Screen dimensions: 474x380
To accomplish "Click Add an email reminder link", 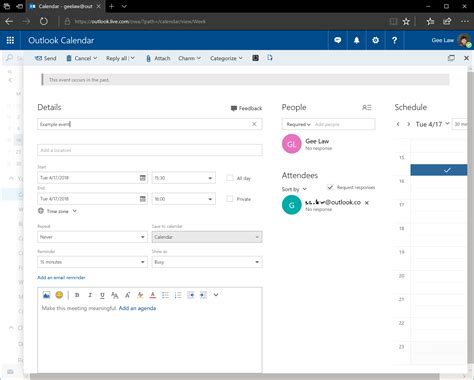I will (61, 277).
